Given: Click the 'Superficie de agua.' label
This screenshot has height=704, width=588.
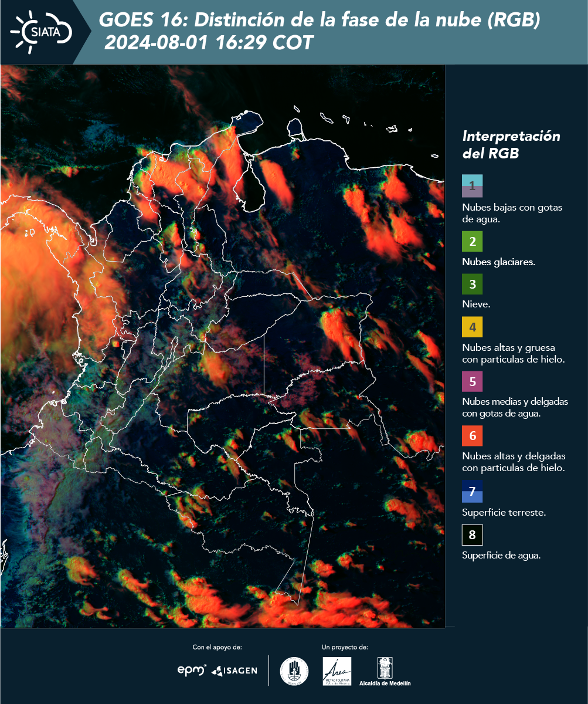Looking at the screenshot, I should point(501,556).
